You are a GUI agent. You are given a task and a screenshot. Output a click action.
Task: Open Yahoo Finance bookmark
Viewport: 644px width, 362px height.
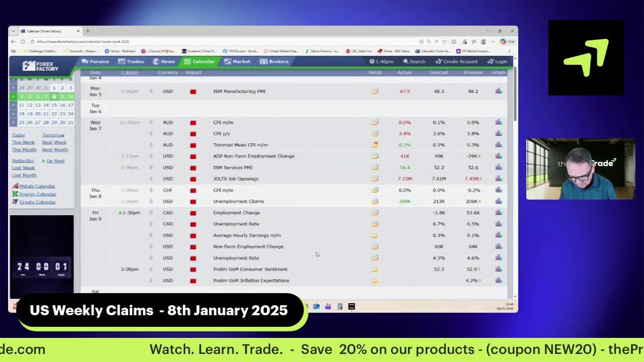(x=321, y=51)
